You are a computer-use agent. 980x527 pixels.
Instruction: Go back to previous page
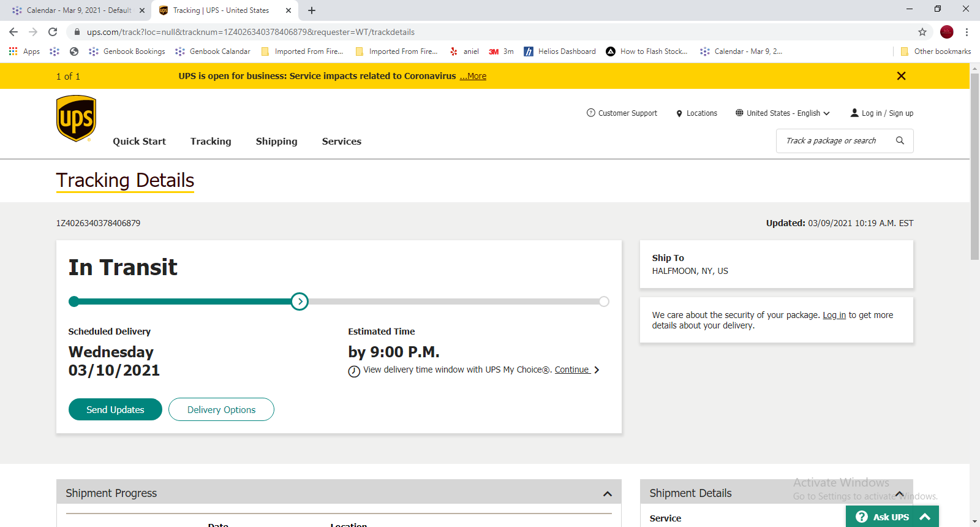click(13, 32)
